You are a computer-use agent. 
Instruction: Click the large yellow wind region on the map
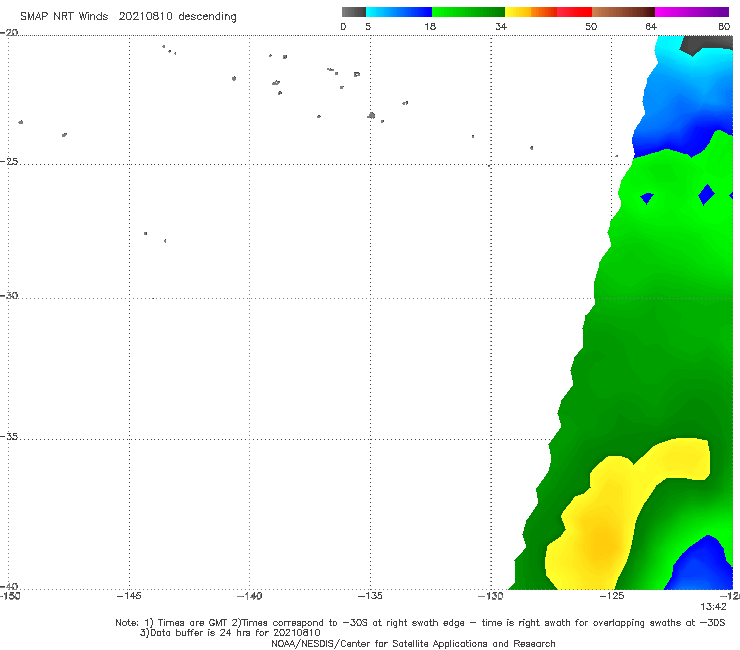click(602, 529)
